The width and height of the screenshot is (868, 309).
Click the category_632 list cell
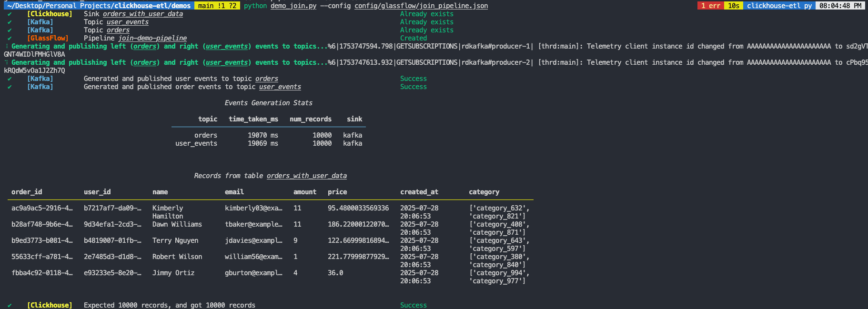[x=499, y=212]
